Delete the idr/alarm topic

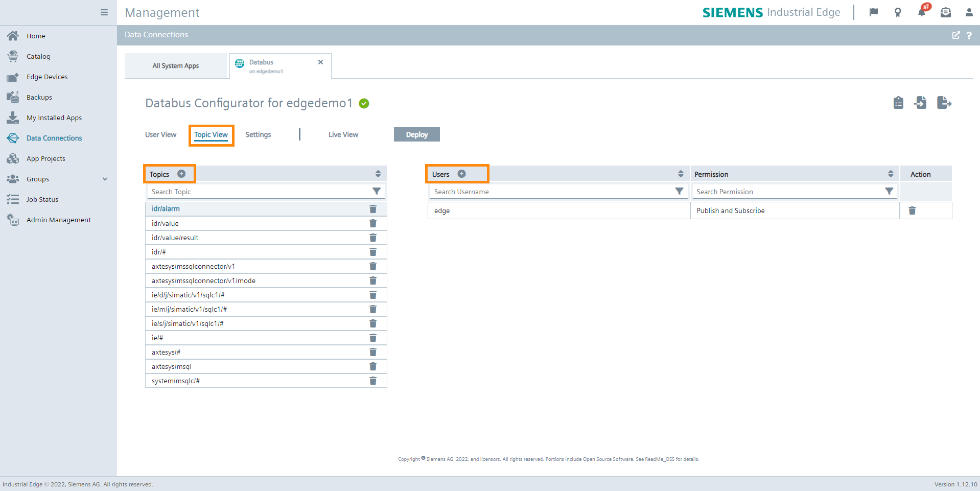[x=373, y=209]
